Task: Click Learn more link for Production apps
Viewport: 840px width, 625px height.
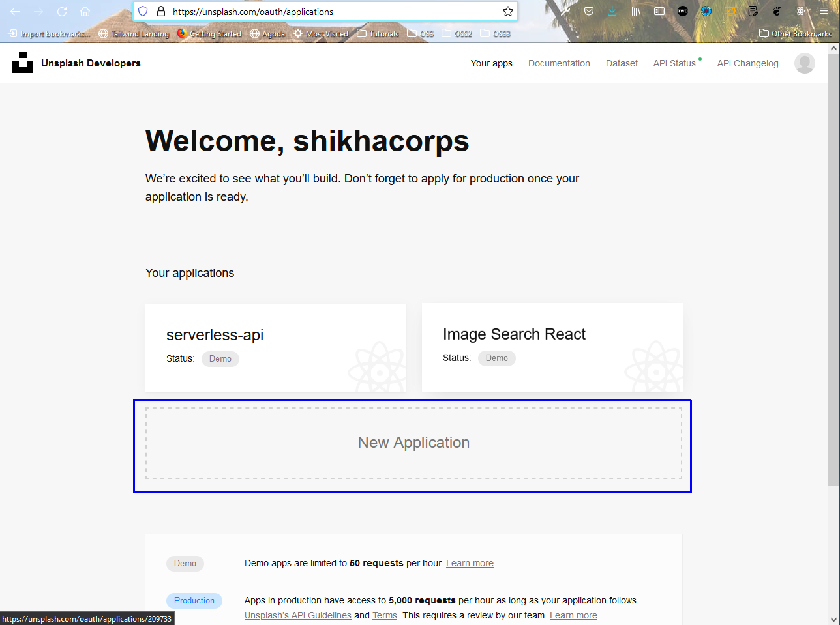Action: click(573, 615)
